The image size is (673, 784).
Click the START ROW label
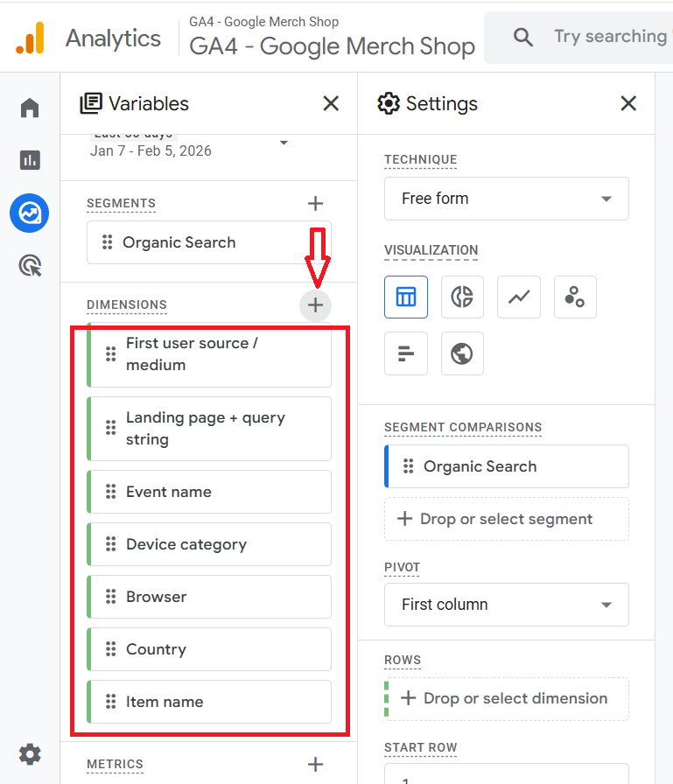click(x=420, y=747)
